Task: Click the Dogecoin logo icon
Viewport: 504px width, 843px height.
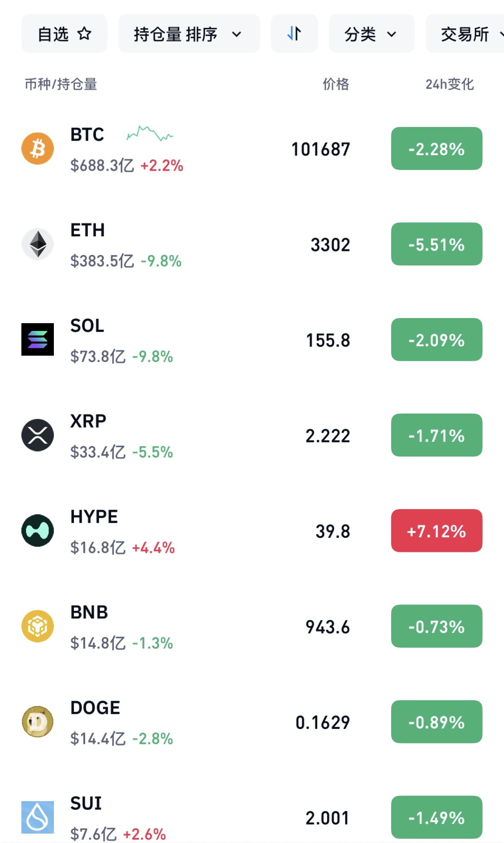Action: [38, 722]
